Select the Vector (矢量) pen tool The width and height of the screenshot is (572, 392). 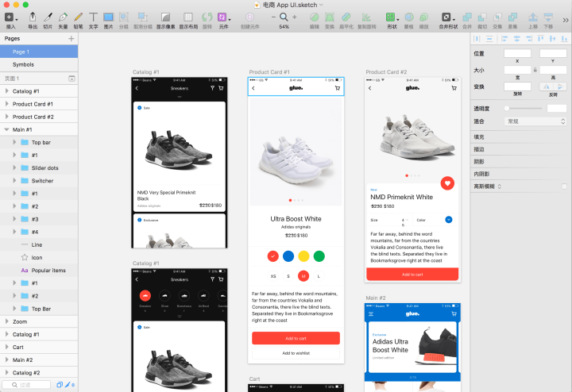point(63,17)
